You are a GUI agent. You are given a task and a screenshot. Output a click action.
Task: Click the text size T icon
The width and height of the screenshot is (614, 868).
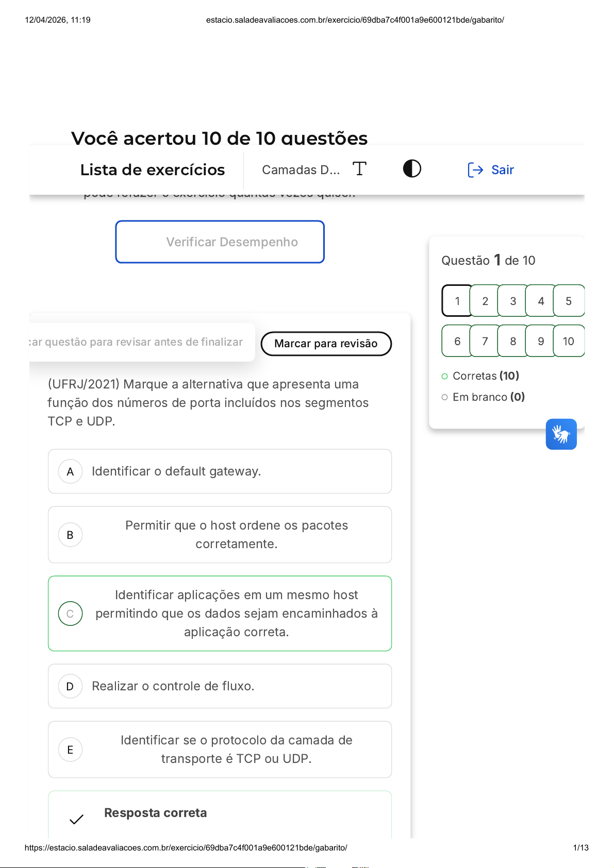click(359, 169)
